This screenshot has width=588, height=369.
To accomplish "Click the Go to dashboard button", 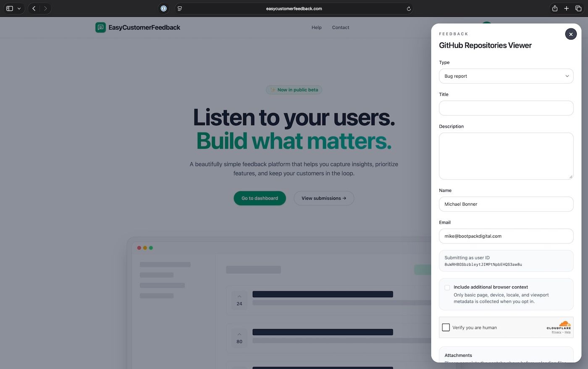I will click(260, 198).
